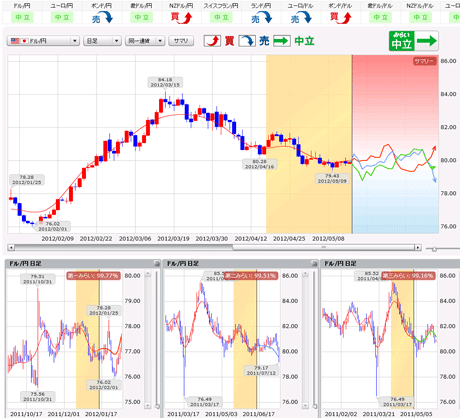The height and width of the screenshot is (418, 460).
Task: Click the main chart horizontal scrollbar thumb
Action: [x=323, y=248]
